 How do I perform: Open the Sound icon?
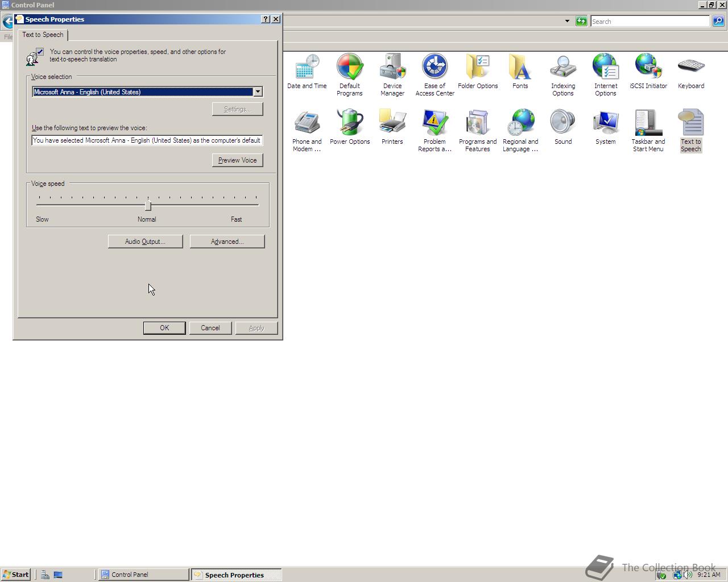(563, 127)
